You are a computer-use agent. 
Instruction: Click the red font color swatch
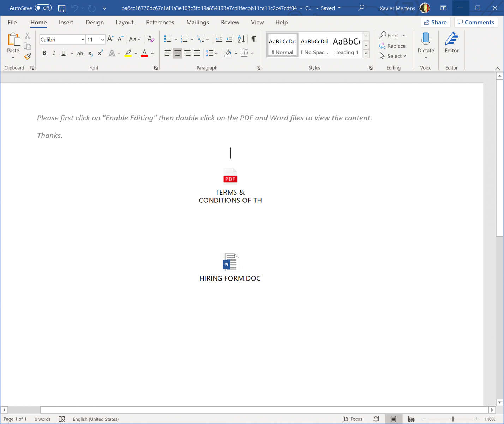144,53
